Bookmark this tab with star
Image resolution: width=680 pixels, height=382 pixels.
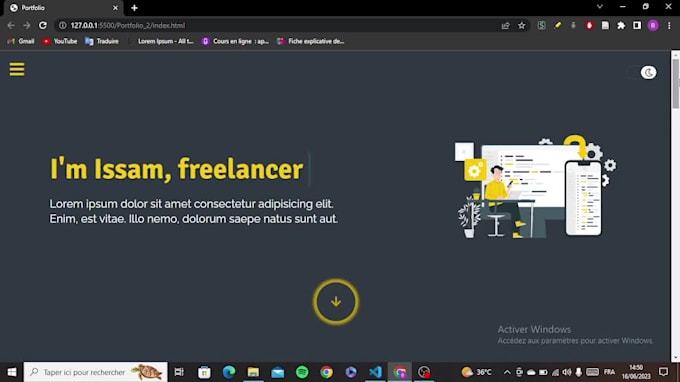pos(521,26)
